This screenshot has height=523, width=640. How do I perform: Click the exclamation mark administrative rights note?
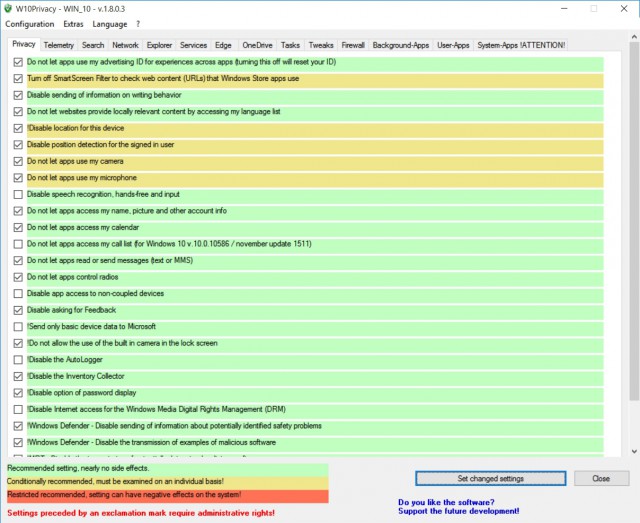(141, 513)
